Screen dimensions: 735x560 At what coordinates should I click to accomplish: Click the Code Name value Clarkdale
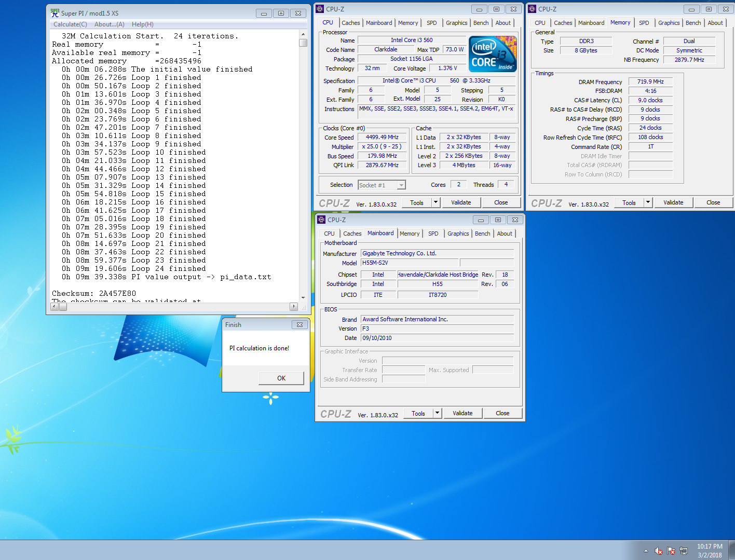point(386,49)
